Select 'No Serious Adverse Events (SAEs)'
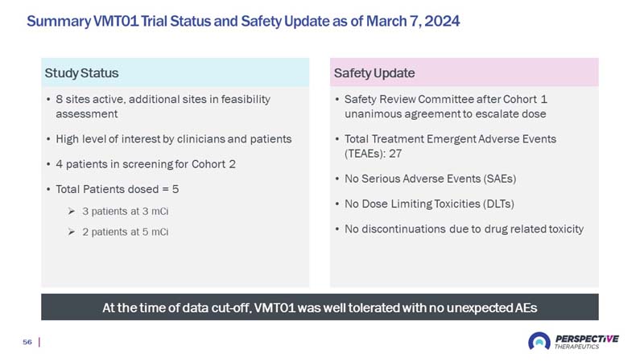This screenshot has width=644, height=362. (431, 179)
